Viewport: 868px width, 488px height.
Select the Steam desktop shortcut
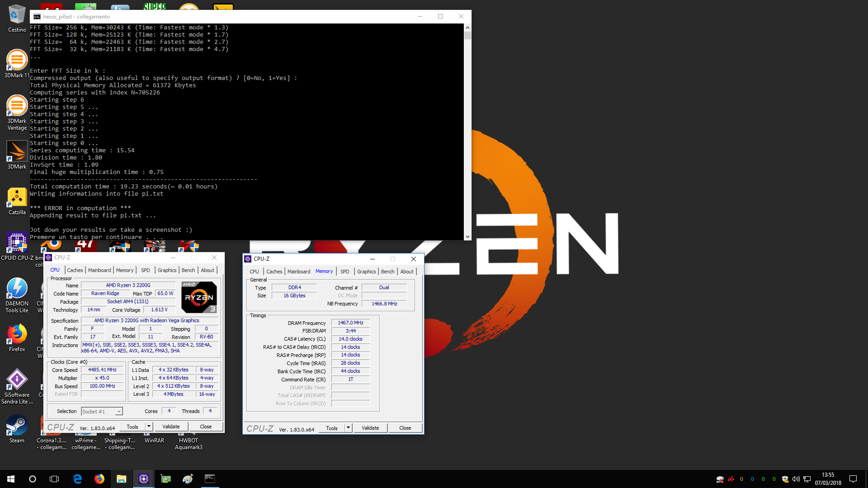17,429
